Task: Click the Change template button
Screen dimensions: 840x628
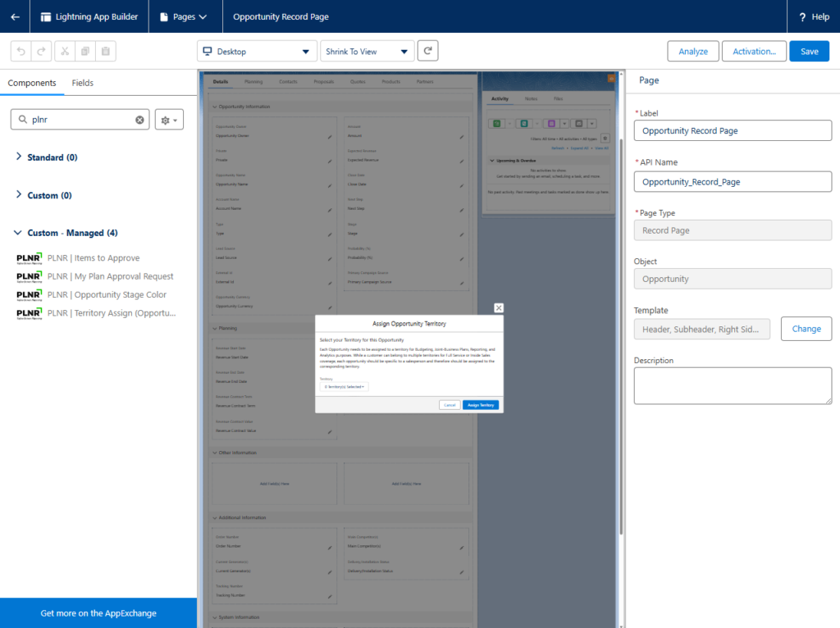Action: (806, 329)
